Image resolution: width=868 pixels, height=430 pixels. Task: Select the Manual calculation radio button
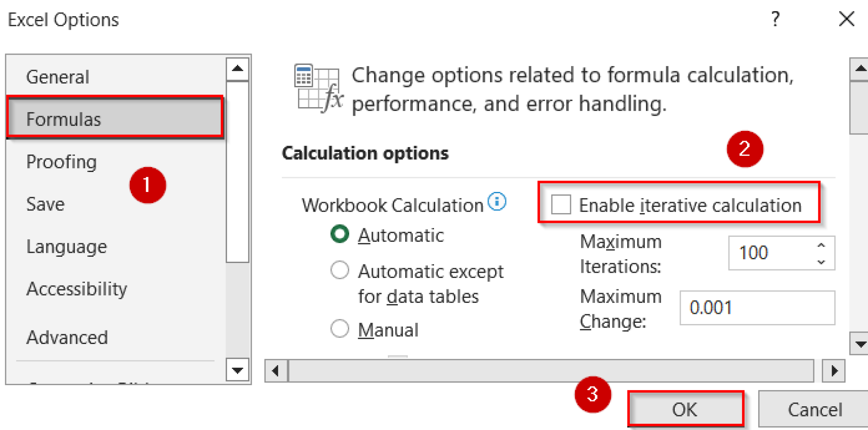(339, 329)
